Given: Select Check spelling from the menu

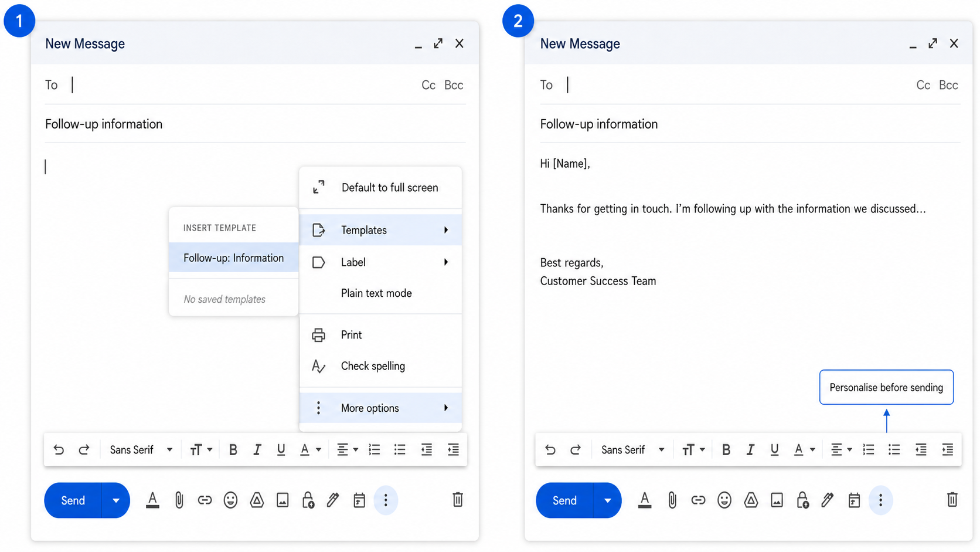Looking at the screenshot, I should [x=380, y=366].
